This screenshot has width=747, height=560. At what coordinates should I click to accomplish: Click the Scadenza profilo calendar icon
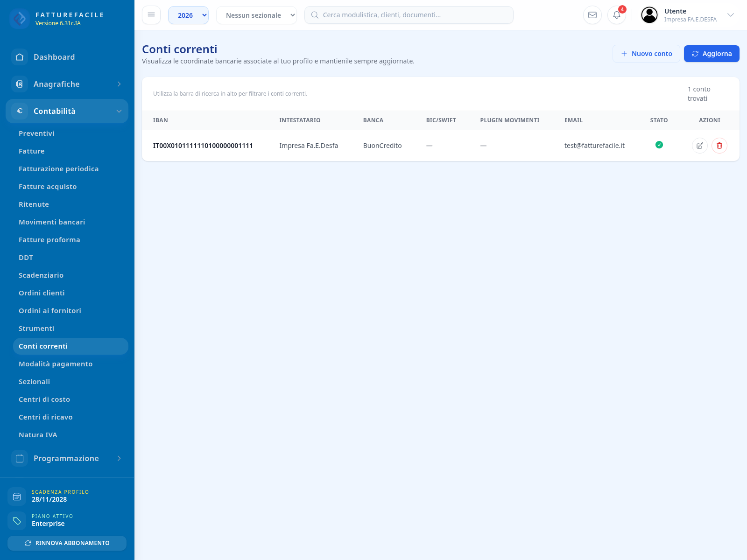click(x=17, y=497)
